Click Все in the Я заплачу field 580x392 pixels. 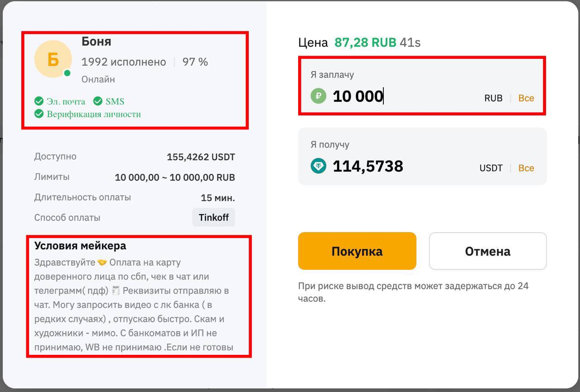click(526, 98)
